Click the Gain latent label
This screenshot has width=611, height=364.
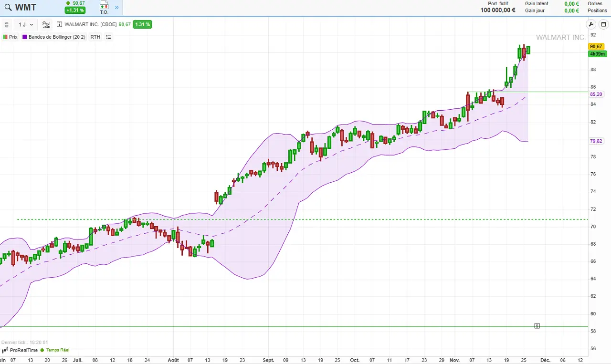[x=537, y=3]
